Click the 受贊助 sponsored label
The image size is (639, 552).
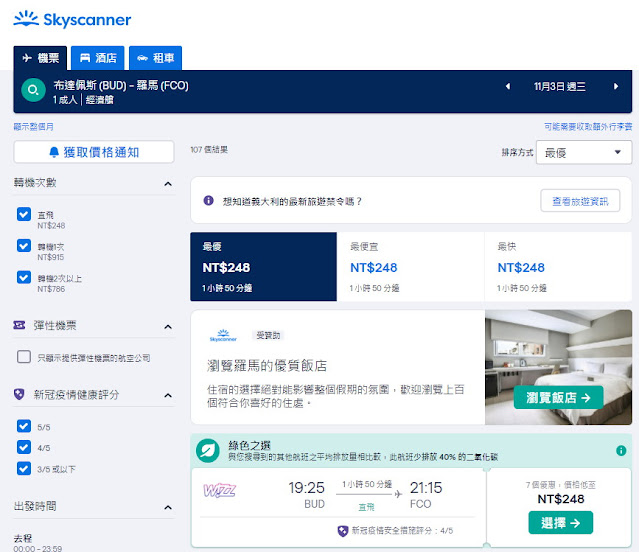tap(268, 335)
